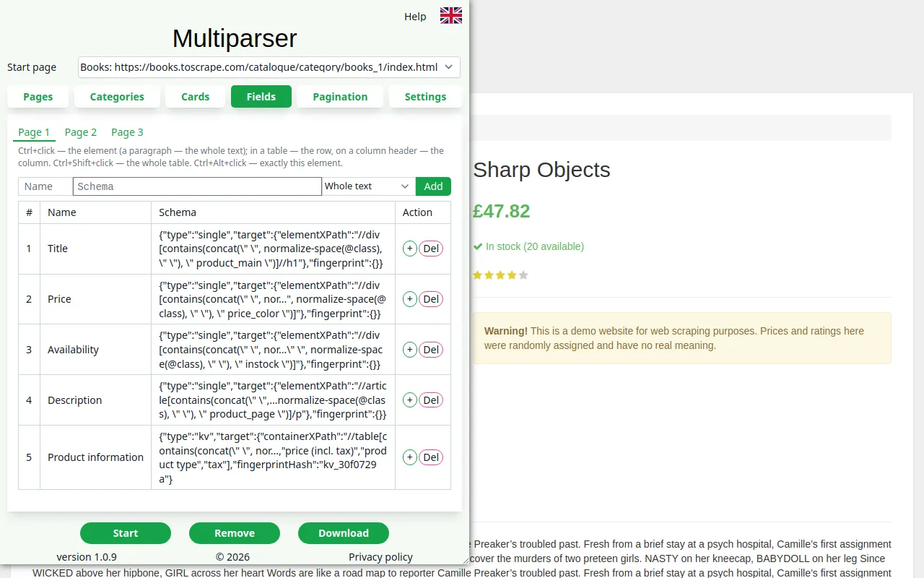Delete the Description field
The image size is (924, 578).
pyautogui.click(x=431, y=400)
